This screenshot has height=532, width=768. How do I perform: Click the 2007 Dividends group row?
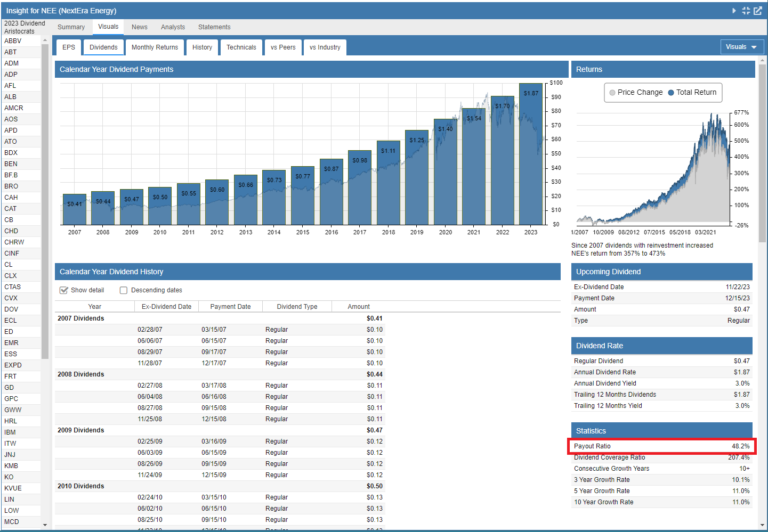click(219, 318)
